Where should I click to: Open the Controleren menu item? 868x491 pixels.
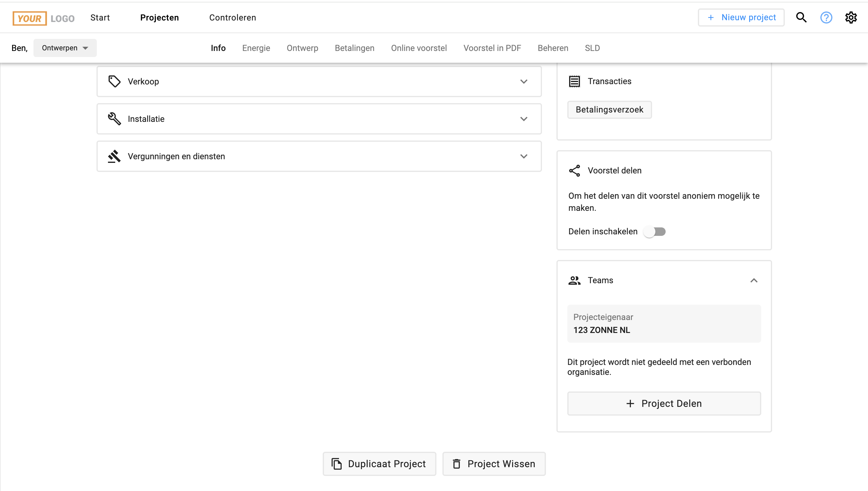[x=233, y=17]
